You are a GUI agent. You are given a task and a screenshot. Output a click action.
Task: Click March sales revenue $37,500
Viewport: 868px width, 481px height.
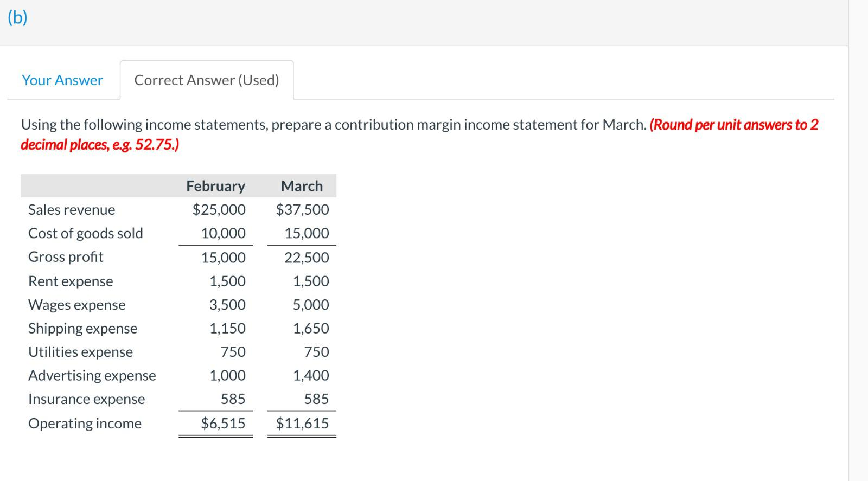(x=302, y=210)
